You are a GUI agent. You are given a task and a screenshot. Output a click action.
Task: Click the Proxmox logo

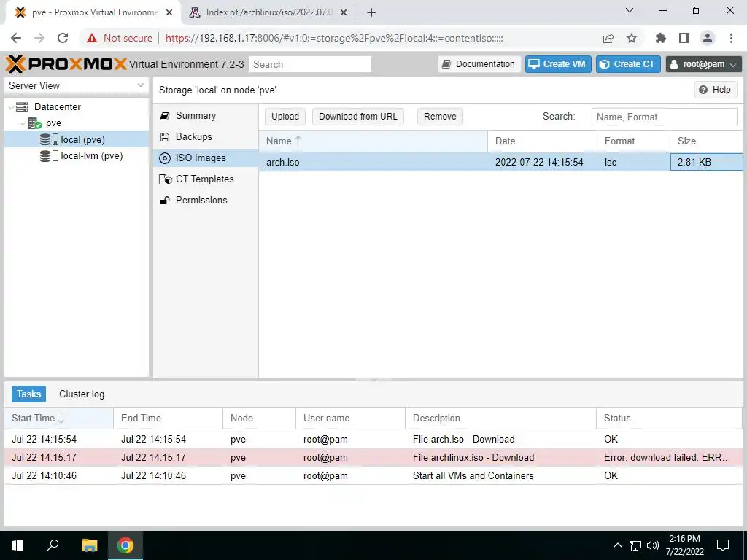[66, 64]
